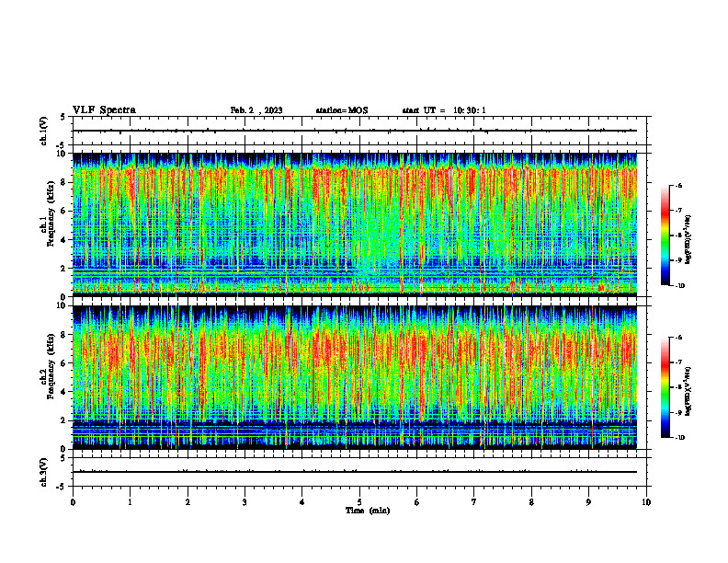Click the ch.1 frequency axis '2' tick label
The width and height of the screenshot is (728, 563).
63,268
